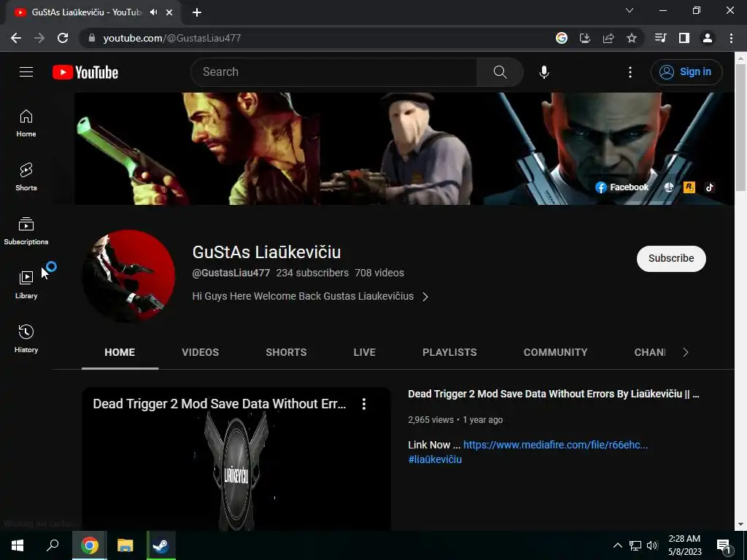This screenshot has width=747, height=560.
Task: Click the magnifier search button
Action: (500, 72)
